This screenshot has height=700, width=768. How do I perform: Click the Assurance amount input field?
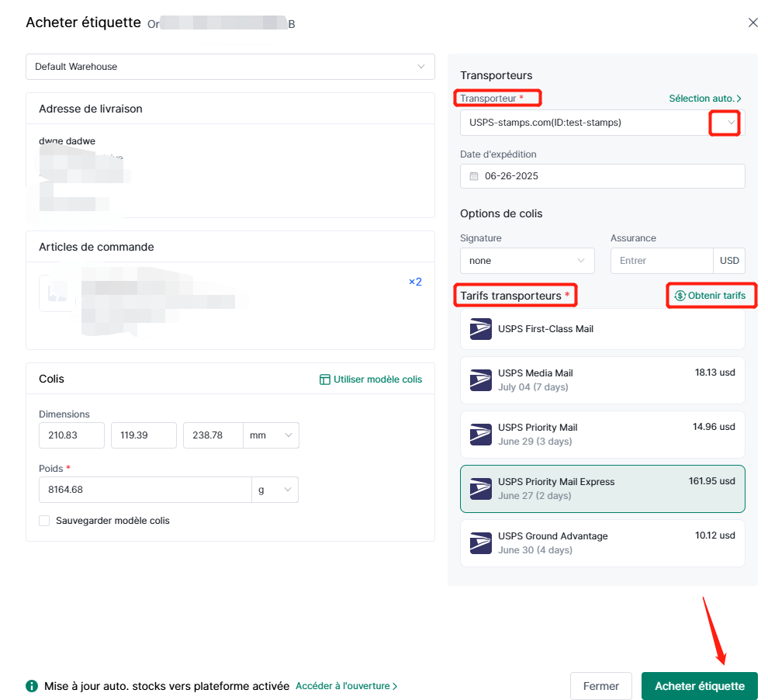click(662, 261)
